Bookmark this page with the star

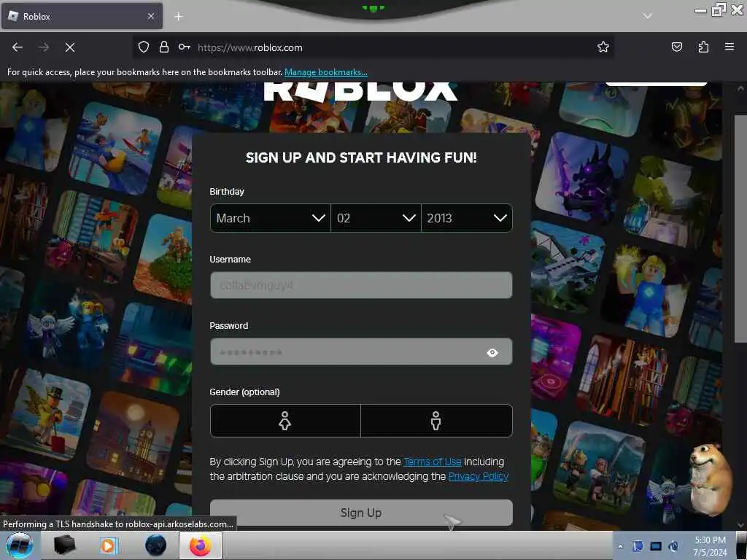(x=603, y=47)
